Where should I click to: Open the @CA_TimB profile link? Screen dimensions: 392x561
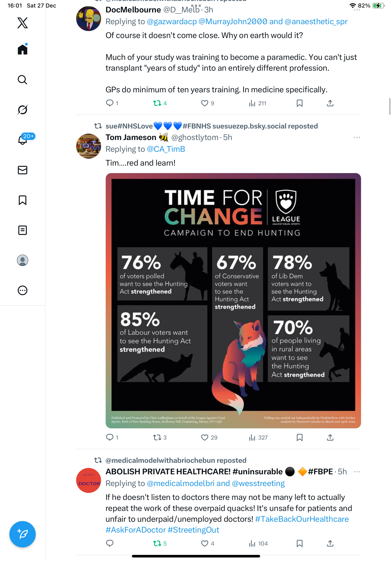(166, 149)
